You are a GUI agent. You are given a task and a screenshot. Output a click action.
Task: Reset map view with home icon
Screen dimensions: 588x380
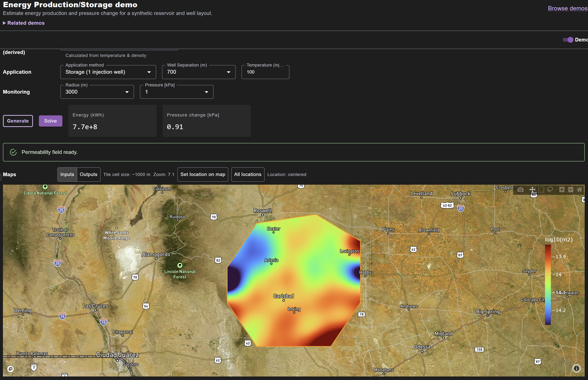[x=580, y=189]
